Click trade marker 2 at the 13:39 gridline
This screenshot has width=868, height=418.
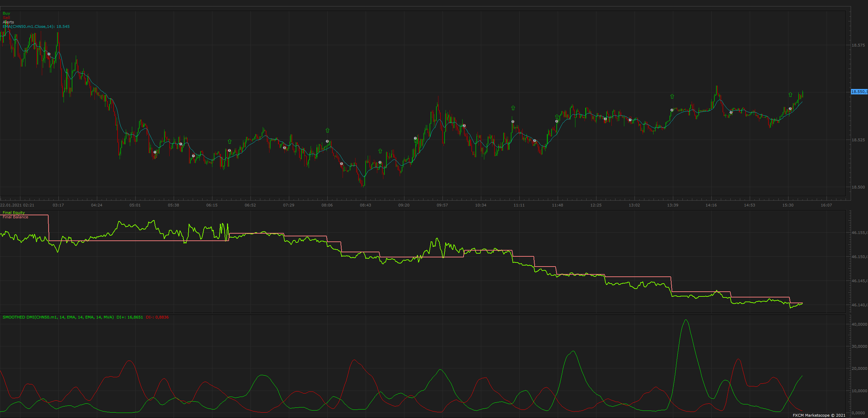point(672,110)
